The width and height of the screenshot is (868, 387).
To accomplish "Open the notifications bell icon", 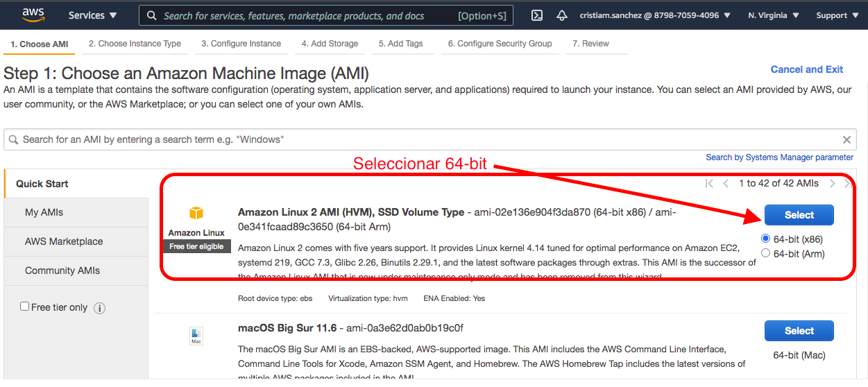I will pyautogui.click(x=562, y=15).
